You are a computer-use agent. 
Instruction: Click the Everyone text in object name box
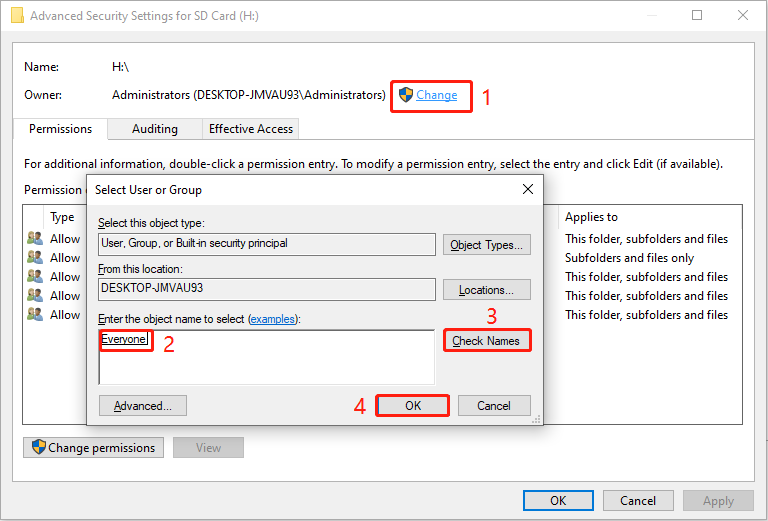123,339
